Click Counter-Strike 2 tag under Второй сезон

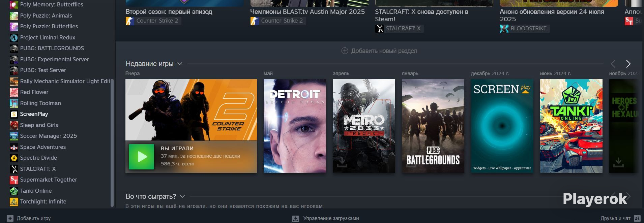click(x=153, y=21)
